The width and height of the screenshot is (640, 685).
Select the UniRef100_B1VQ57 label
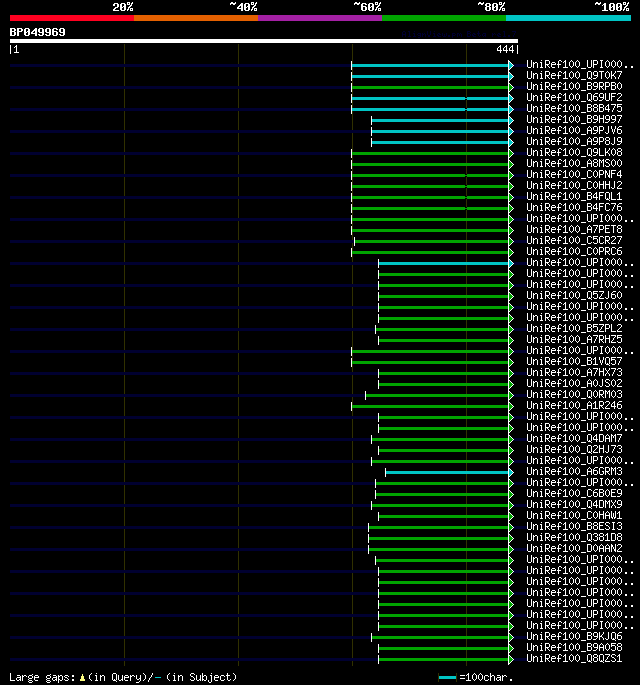pyautogui.click(x=574, y=361)
